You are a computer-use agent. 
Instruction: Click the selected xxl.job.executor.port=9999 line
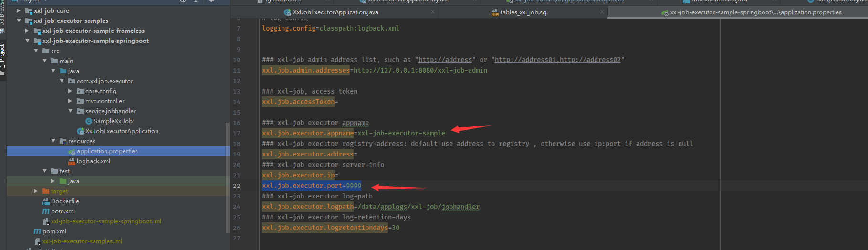pos(312,186)
